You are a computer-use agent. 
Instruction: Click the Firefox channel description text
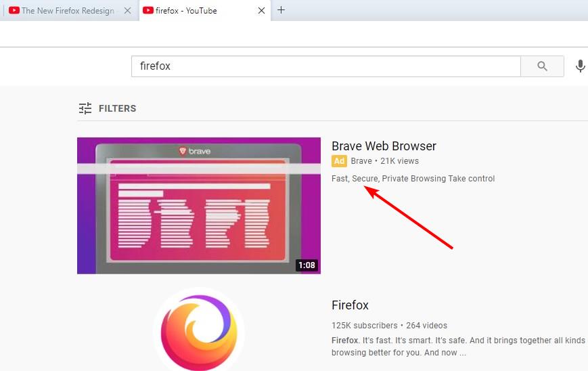(x=459, y=346)
